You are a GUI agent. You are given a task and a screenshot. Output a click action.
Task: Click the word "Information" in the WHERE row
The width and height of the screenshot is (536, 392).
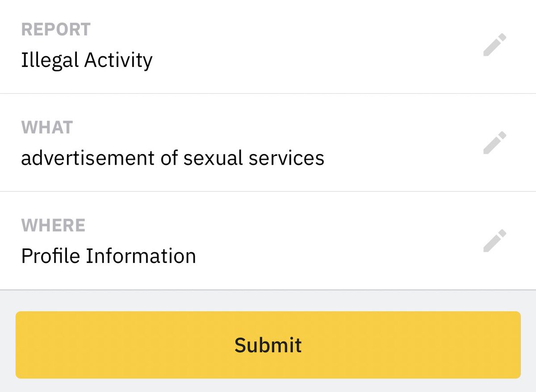coord(141,256)
